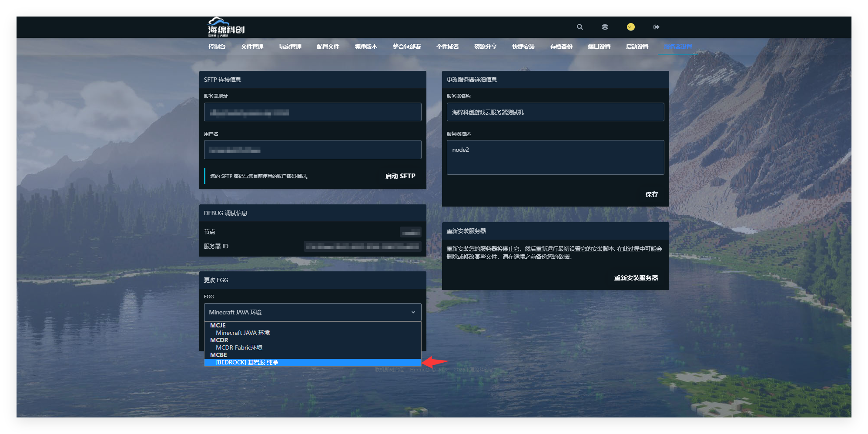Click 重新安装服务器 button
The width and height of the screenshot is (868, 434).
click(636, 278)
